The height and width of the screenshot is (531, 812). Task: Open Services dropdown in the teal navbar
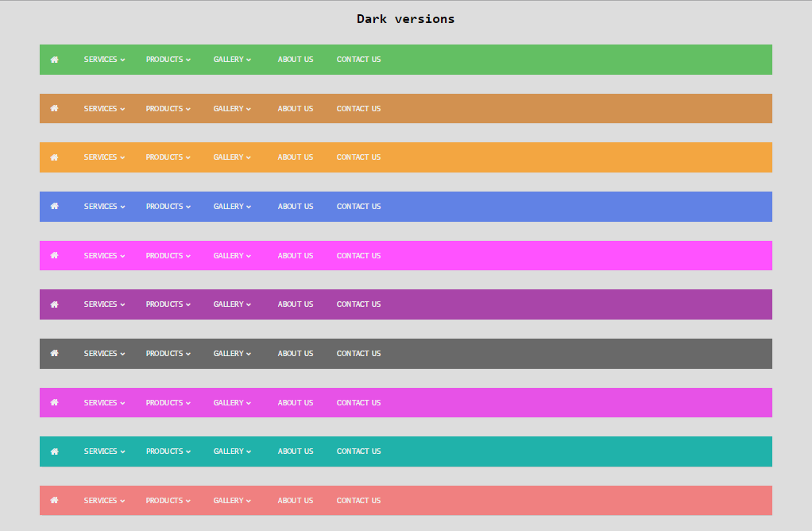tap(104, 452)
